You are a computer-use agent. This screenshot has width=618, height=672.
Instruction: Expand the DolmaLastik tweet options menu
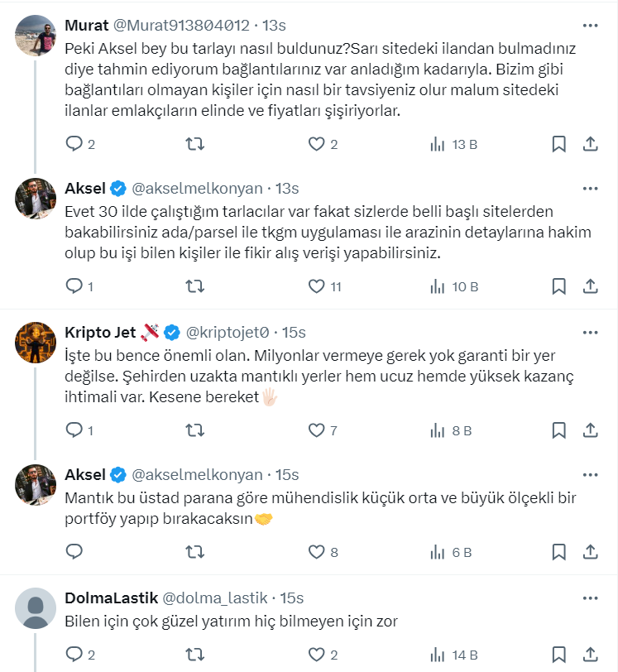[590, 598]
